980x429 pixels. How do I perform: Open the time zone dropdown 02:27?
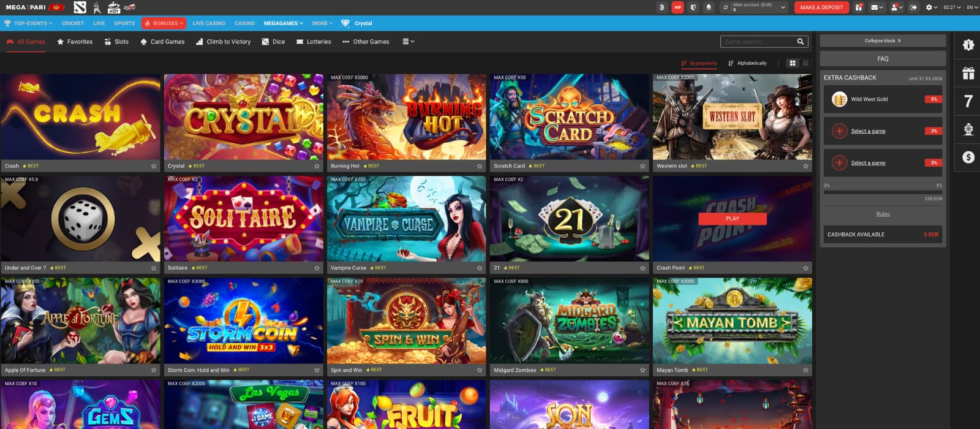pos(951,7)
